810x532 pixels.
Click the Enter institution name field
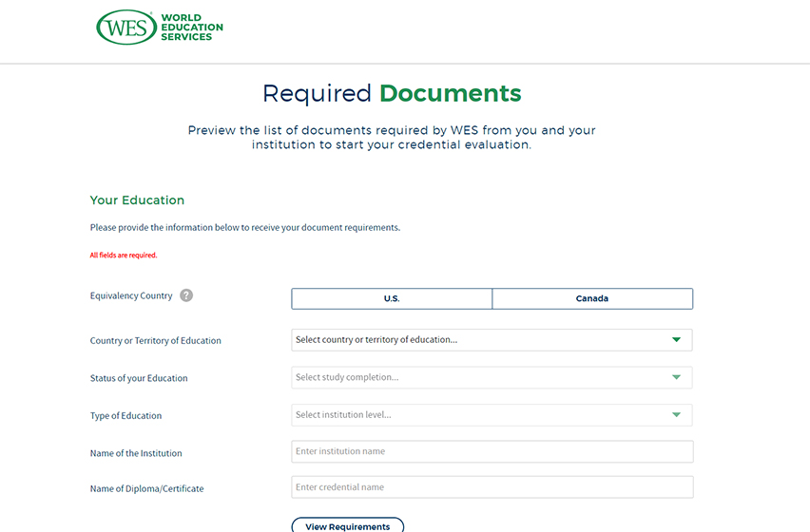coord(492,451)
